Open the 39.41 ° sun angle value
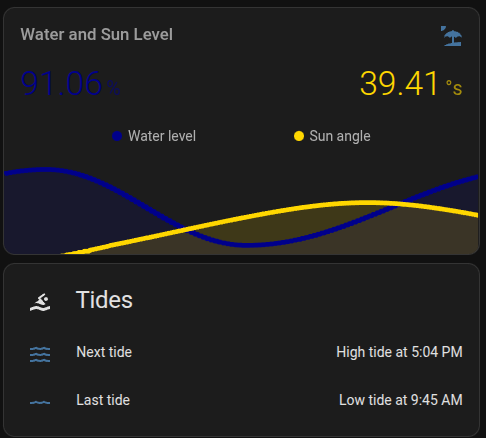 [x=411, y=83]
